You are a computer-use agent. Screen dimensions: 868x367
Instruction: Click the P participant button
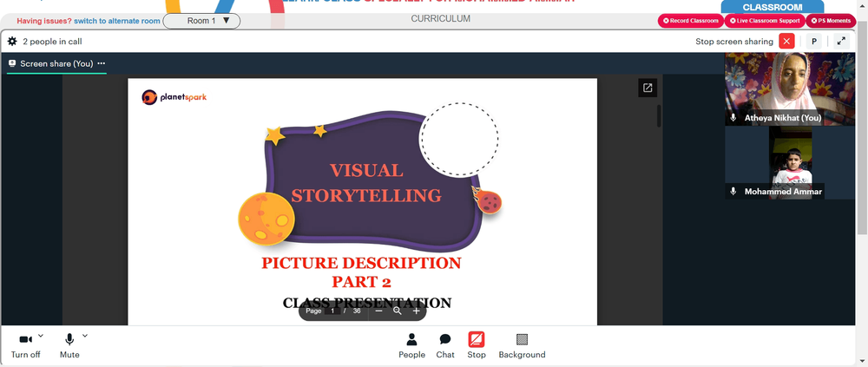pyautogui.click(x=814, y=42)
